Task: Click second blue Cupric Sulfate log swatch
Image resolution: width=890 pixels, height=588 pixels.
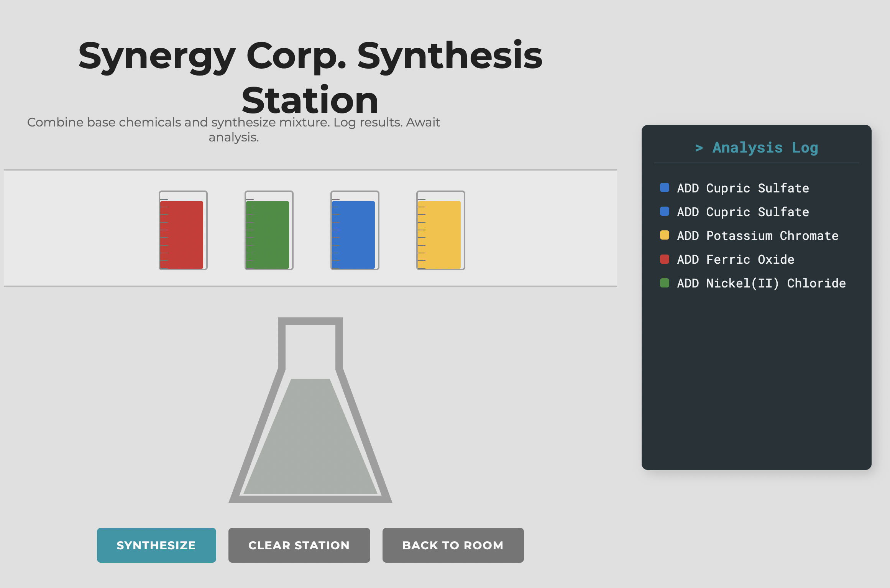Action: click(x=665, y=212)
